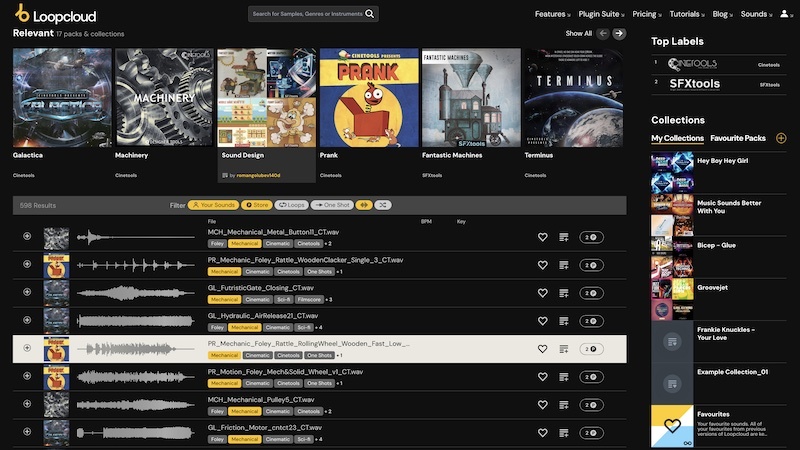Toggle the Store filter
The image size is (800, 450).
[x=257, y=205]
